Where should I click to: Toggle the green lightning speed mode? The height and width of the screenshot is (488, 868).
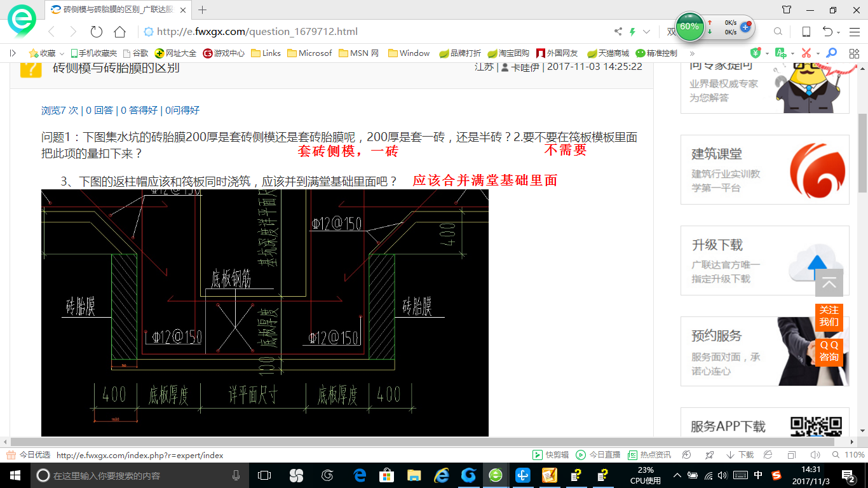coord(633,32)
